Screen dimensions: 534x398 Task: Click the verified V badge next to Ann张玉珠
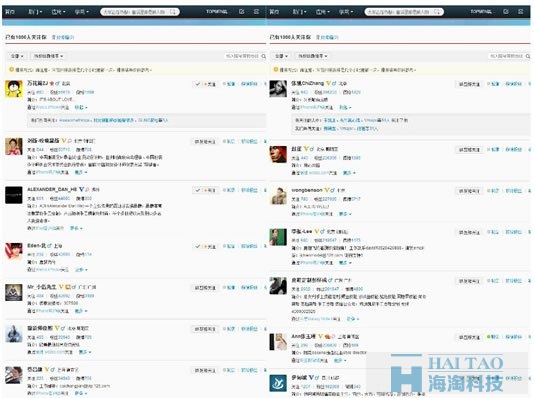[x=320, y=336]
